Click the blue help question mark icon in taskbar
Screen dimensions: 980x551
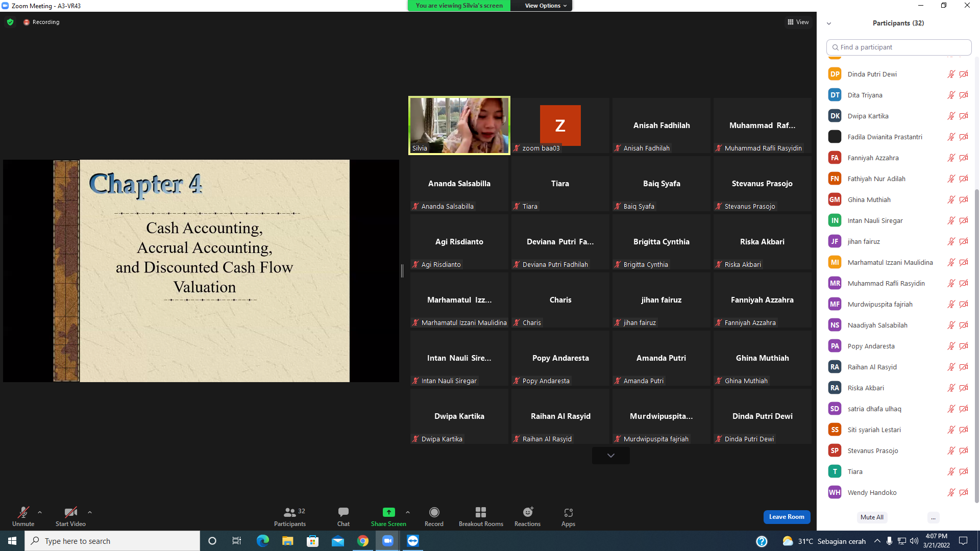point(762,541)
